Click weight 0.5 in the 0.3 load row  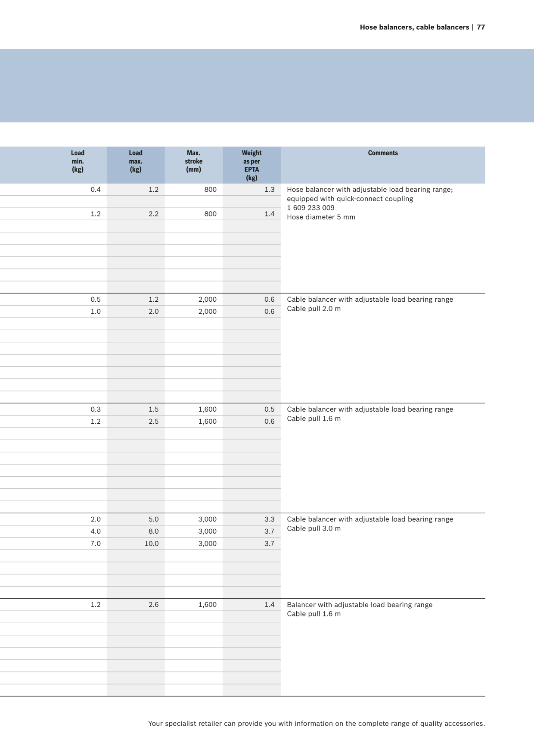pos(270,409)
